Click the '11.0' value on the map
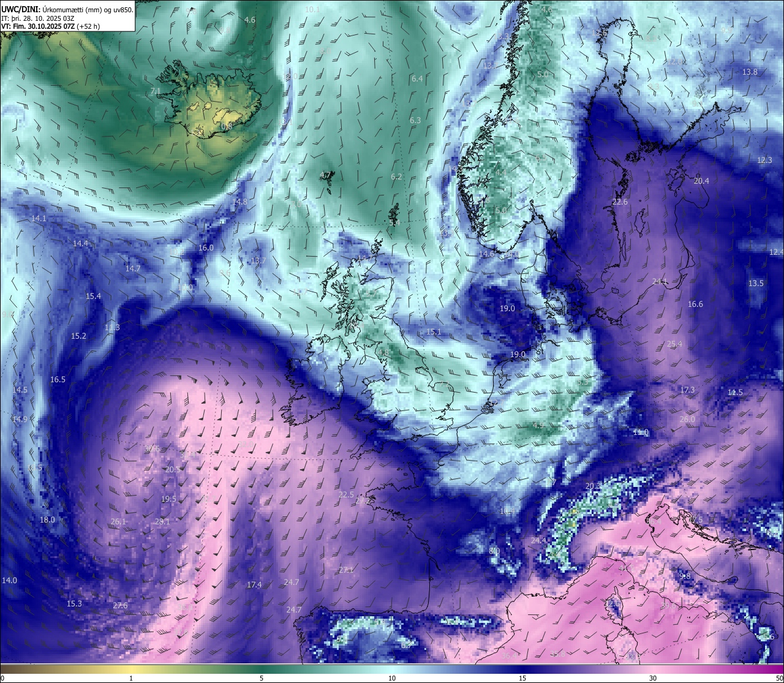The height and width of the screenshot is (683, 784). pos(641,432)
